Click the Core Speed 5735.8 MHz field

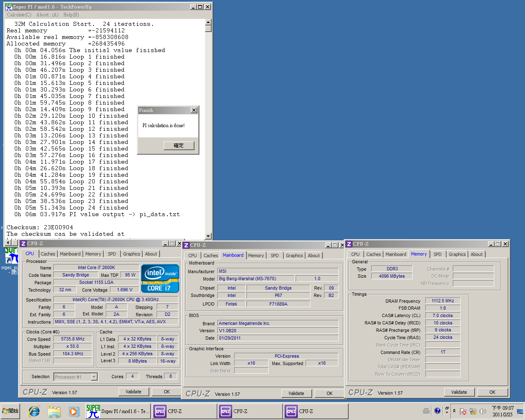[73, 339]
